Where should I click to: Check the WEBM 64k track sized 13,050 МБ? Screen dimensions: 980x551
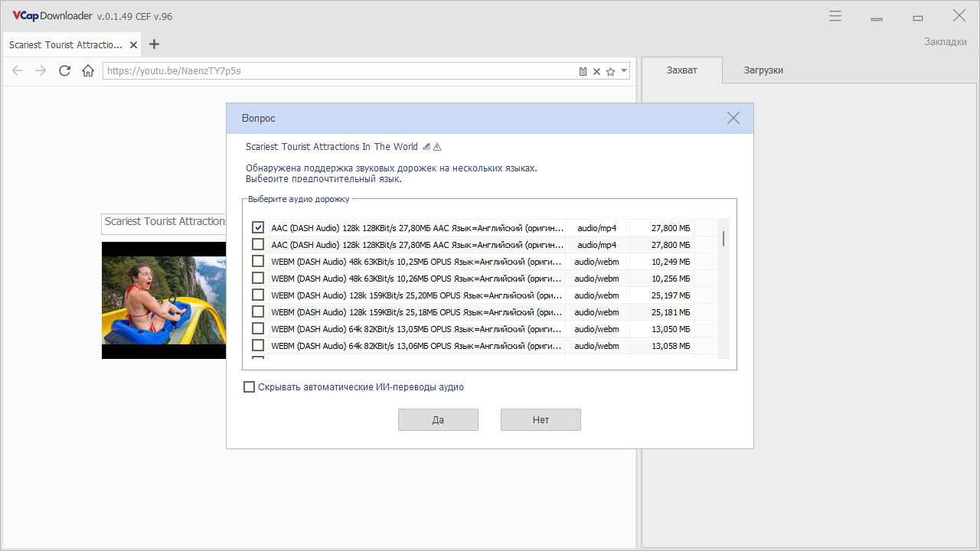258,329
